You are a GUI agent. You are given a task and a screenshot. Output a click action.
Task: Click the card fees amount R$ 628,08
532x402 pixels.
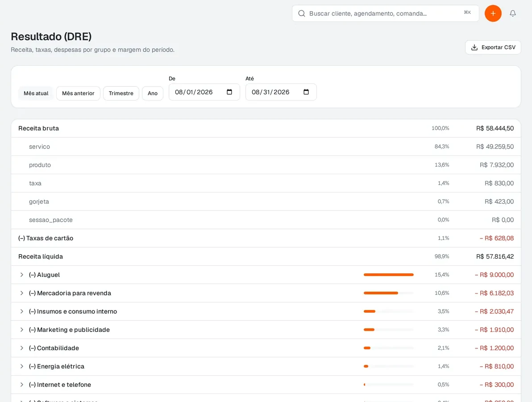click(497, 239)
